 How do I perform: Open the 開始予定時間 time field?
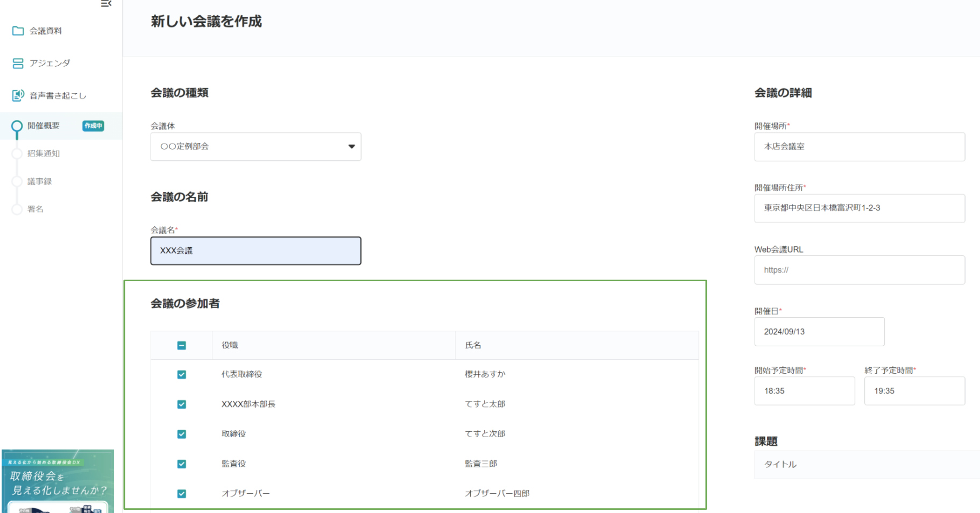pyautogui.click(x=804, y=391)
